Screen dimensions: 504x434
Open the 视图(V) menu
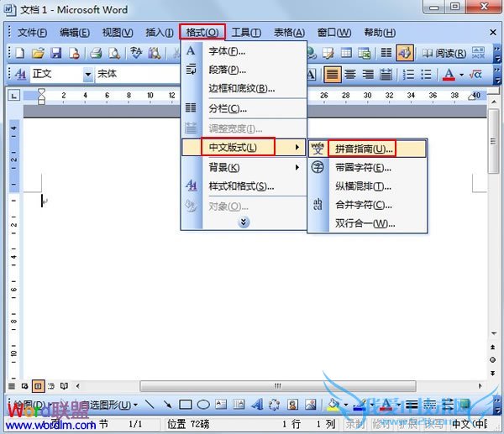point(118,33)
